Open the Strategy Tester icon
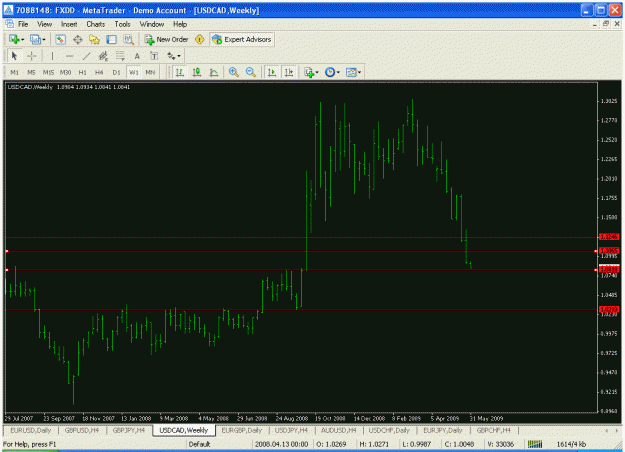625x452 pixels. 128,39
